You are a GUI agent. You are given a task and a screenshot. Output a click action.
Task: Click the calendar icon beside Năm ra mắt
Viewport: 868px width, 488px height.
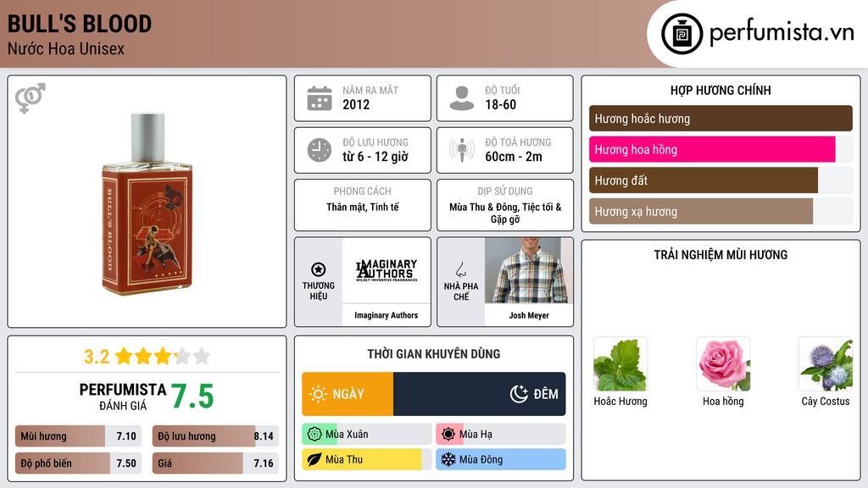(x=320, y=98)
